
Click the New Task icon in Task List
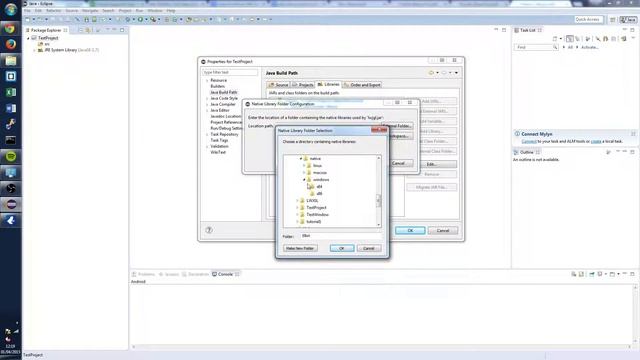[555, 39]
